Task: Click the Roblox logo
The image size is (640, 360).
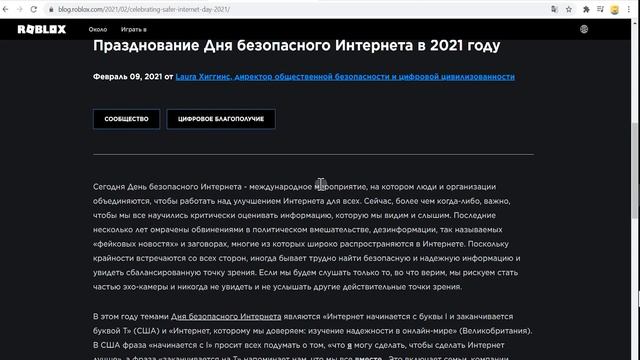Action: 42,29
